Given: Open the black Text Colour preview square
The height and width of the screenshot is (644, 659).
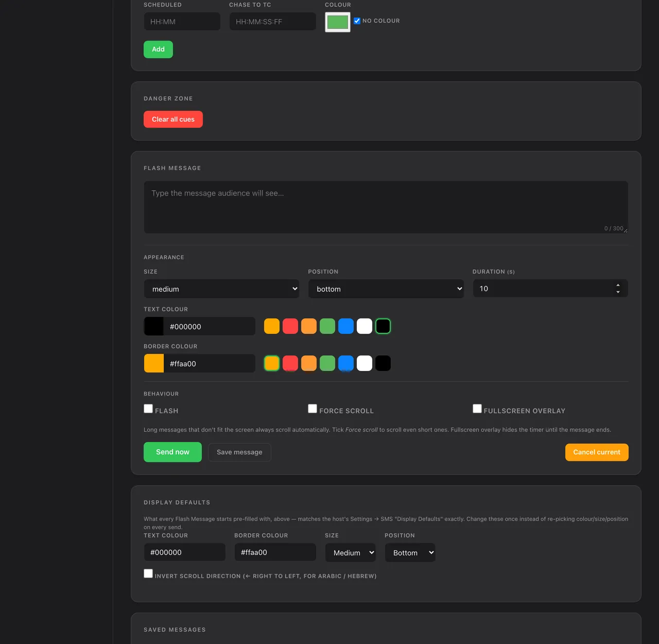Looking at the screenshot, I should point(154,326).
